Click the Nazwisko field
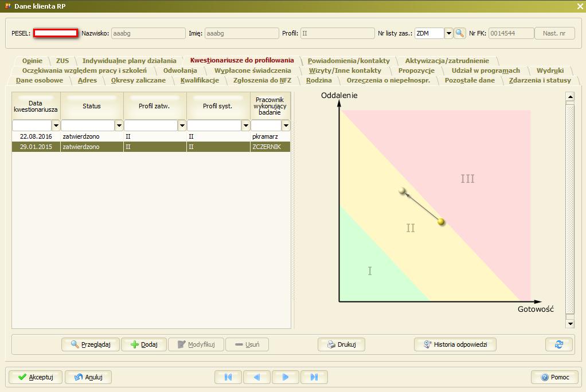This screenshot has height=392, width=586. [x=149, y=33]
